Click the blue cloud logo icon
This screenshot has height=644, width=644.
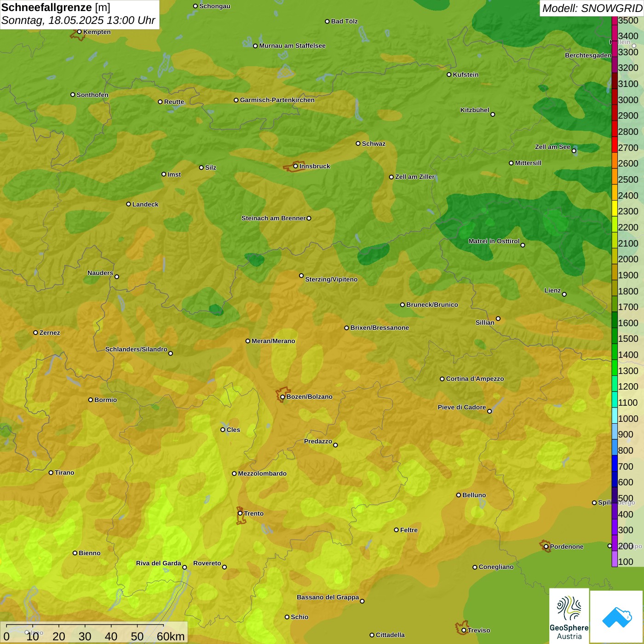617,617
